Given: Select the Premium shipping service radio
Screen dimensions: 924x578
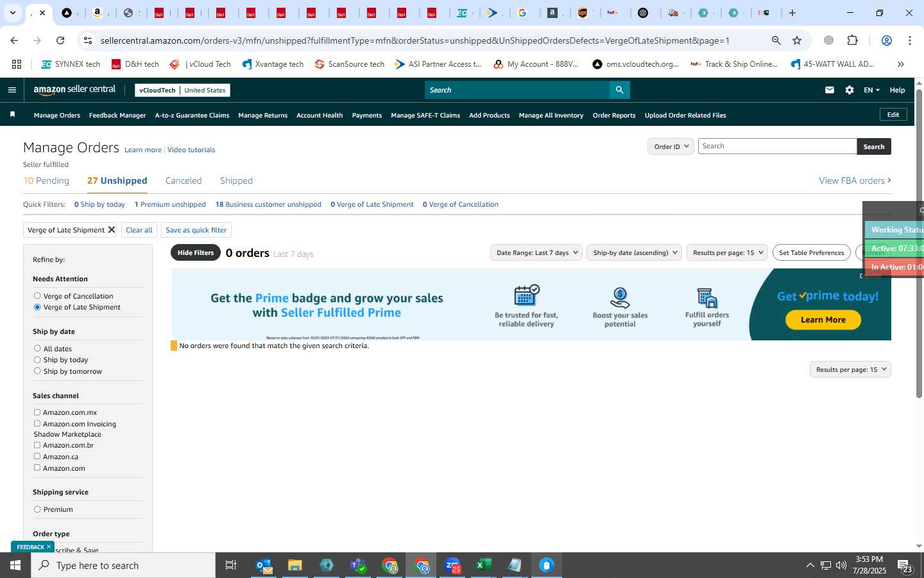Looking at the screenshot, I should point(37,509).
